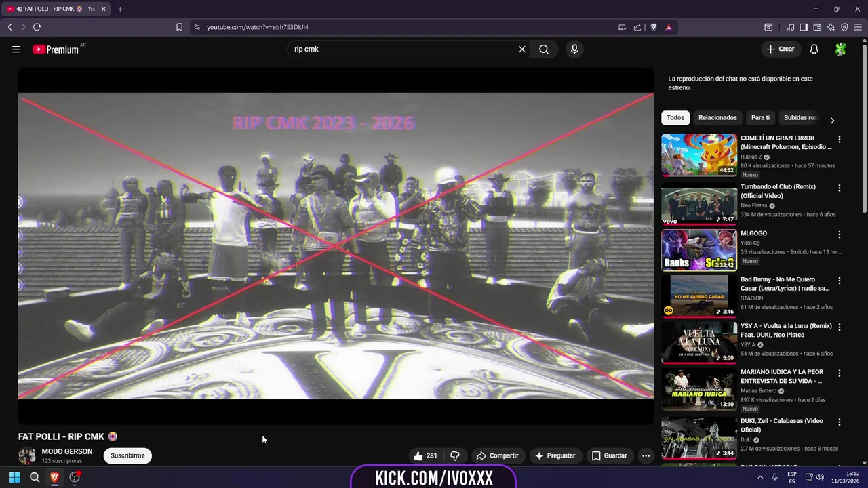Screen dimensions: 868x488
Task: Click the Matías Bottero channel name
Action: [x=758, y=391]
